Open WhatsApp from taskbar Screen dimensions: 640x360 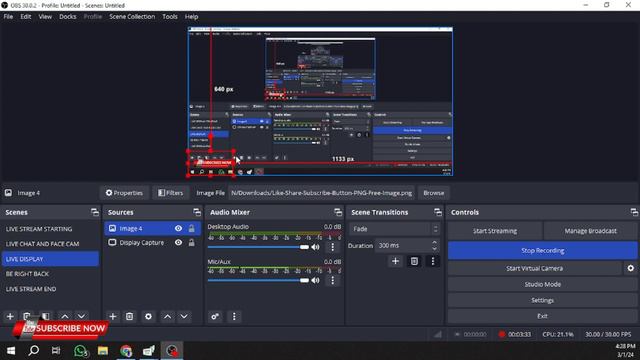pos(81,351)
